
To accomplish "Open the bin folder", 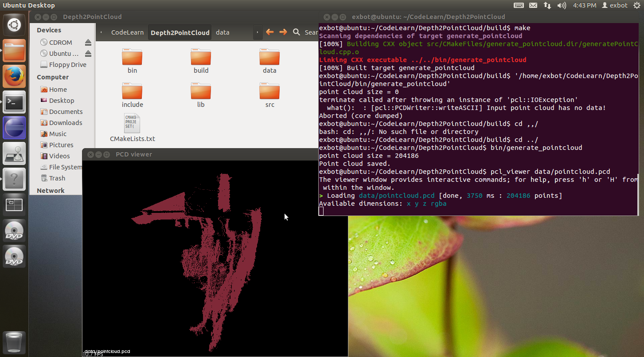I will (132, 61).
